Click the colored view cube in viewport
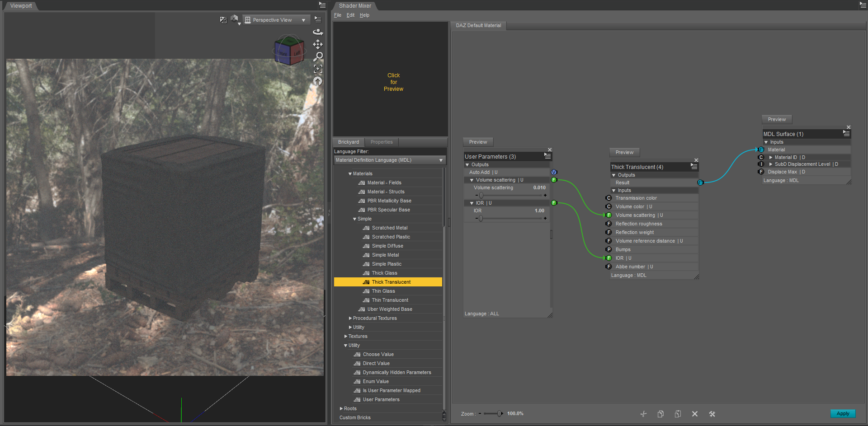Viewport: 868px width, 426px height. (289, 50)
